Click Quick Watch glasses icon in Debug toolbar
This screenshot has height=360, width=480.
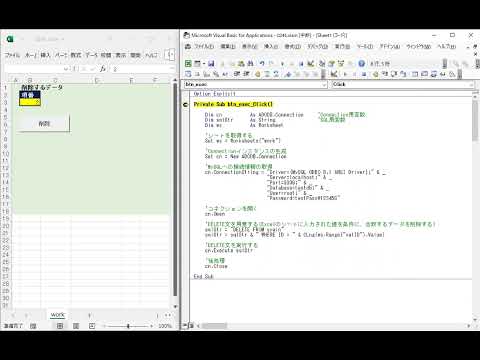443,74
